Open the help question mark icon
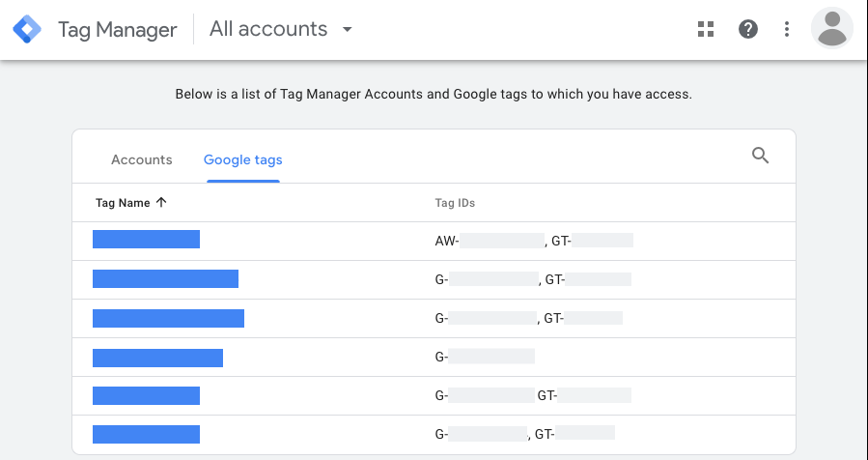The height and width of the screenshot is (460, 868). coord(748,29)
